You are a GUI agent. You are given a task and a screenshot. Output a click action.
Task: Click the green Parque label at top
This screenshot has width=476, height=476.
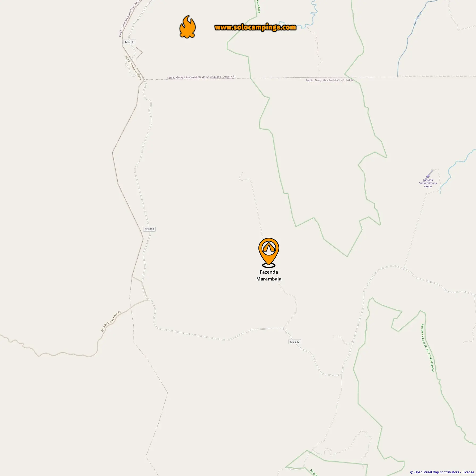(x=258, y=6)
